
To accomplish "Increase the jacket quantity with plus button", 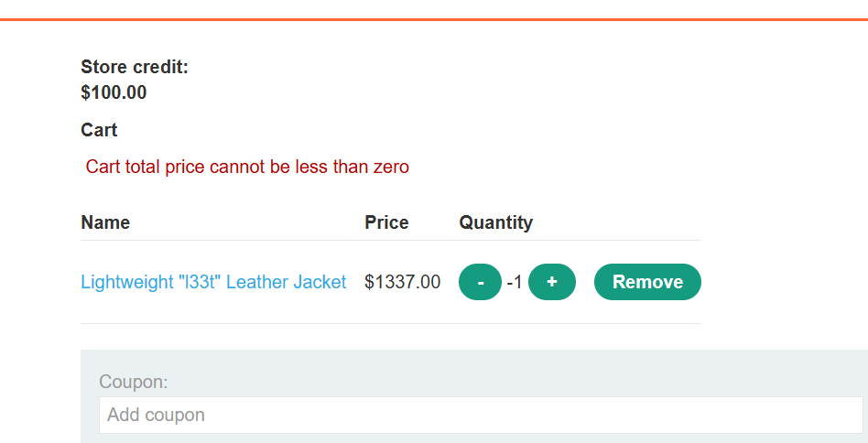I will tap(552, 282).
